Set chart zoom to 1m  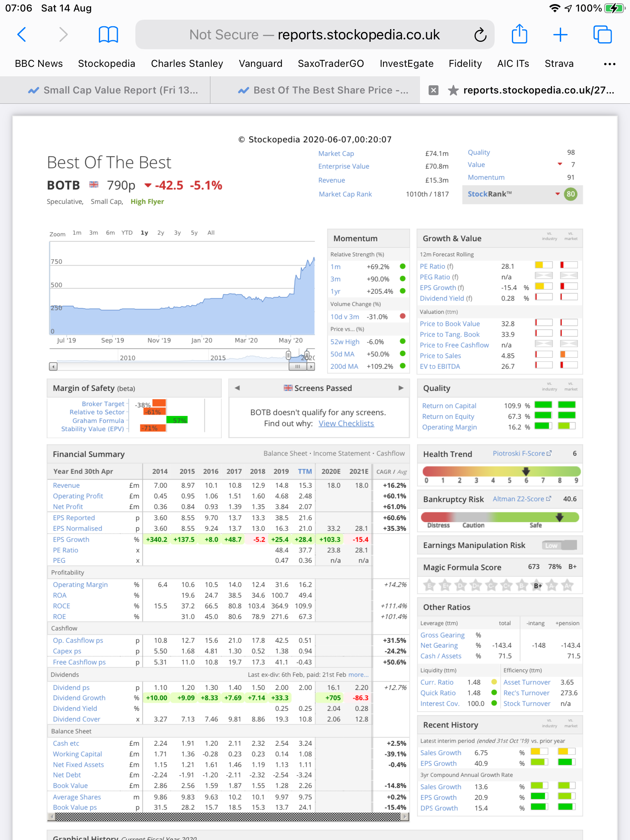77,233
